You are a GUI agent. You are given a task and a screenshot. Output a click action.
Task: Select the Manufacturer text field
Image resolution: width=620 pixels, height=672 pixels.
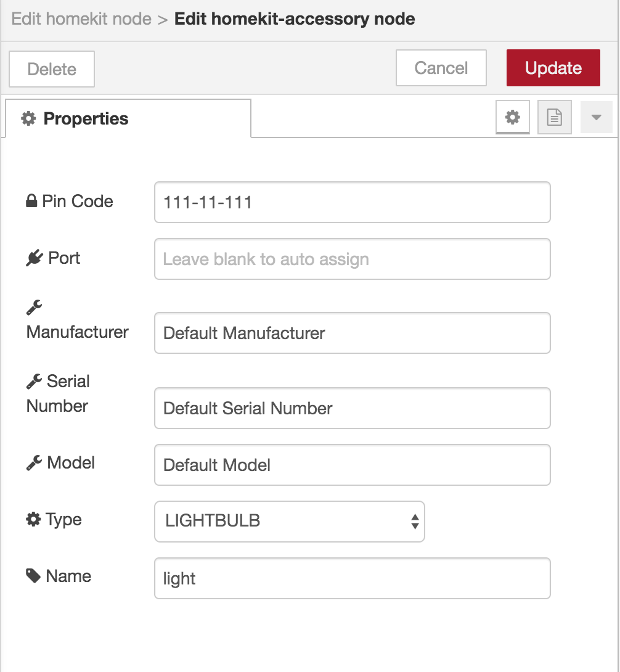pyautogui.click(x=352, y=333)
